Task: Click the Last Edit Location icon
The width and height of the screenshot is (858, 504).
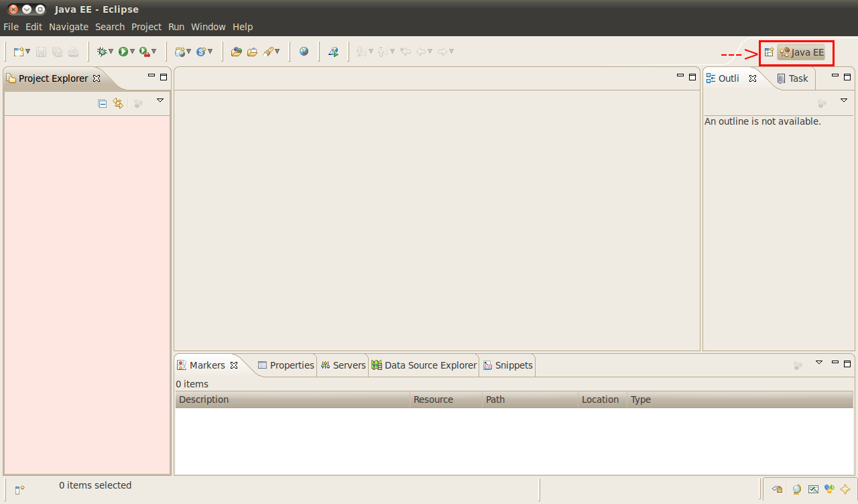Action: click(406, 52)
